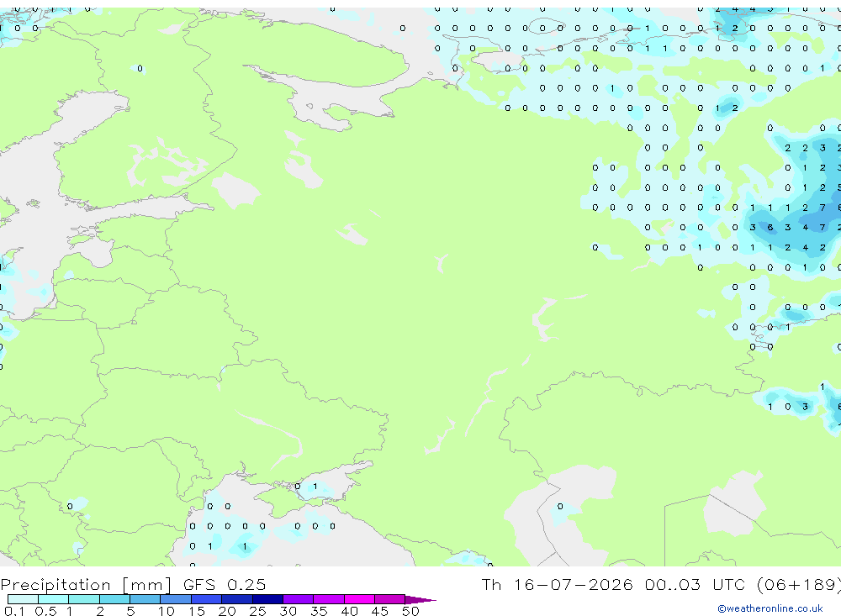Click the 'Precipitation [mm]' title text

coord(86,584)
